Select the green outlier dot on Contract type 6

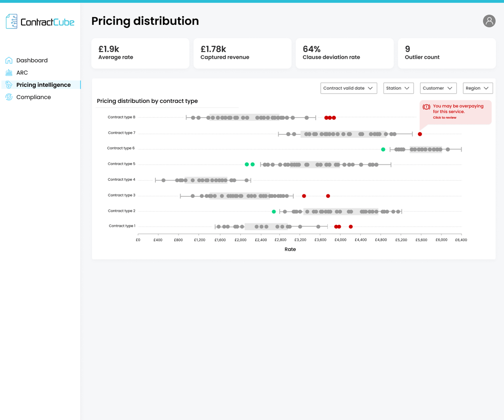(383, 149)
